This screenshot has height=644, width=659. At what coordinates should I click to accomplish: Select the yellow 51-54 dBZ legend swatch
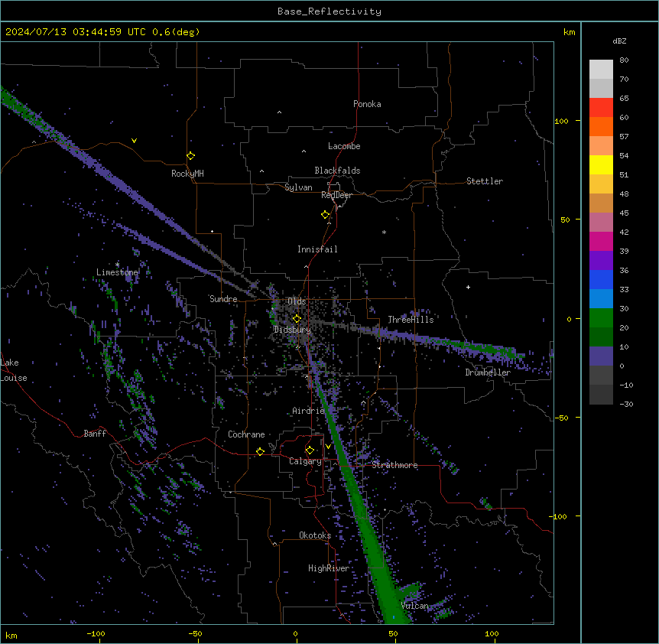[601, 164]
